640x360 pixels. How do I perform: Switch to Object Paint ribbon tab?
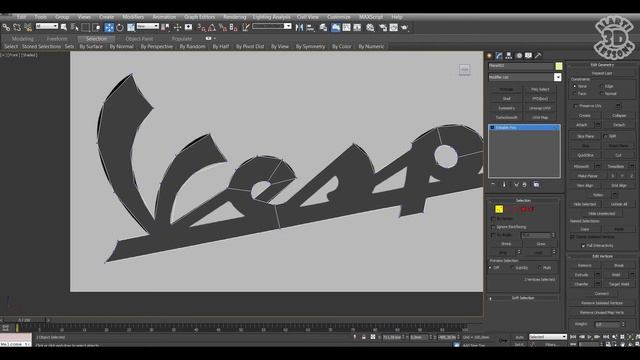point(139,39)
